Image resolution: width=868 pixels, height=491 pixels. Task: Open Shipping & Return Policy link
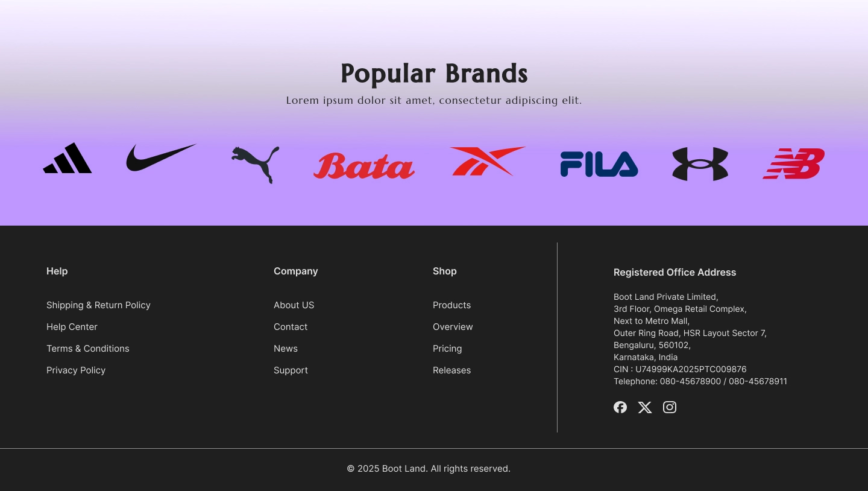pos(98,305)
